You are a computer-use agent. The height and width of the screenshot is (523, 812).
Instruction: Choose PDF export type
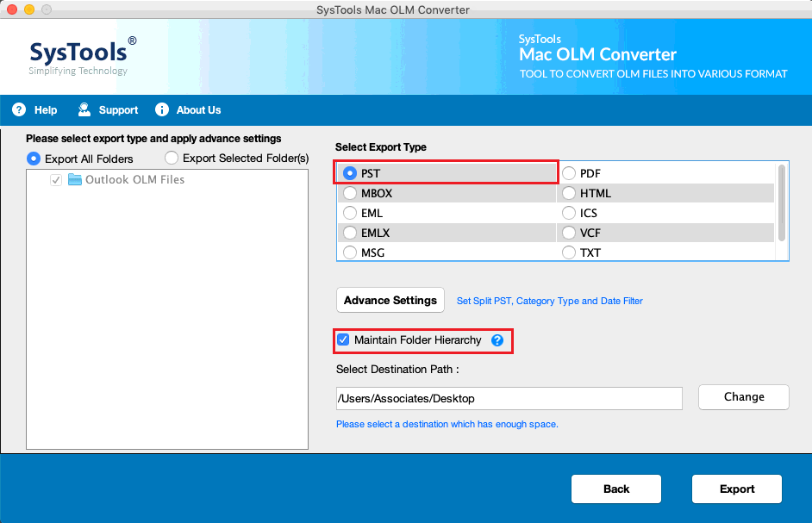pos(569,173)
